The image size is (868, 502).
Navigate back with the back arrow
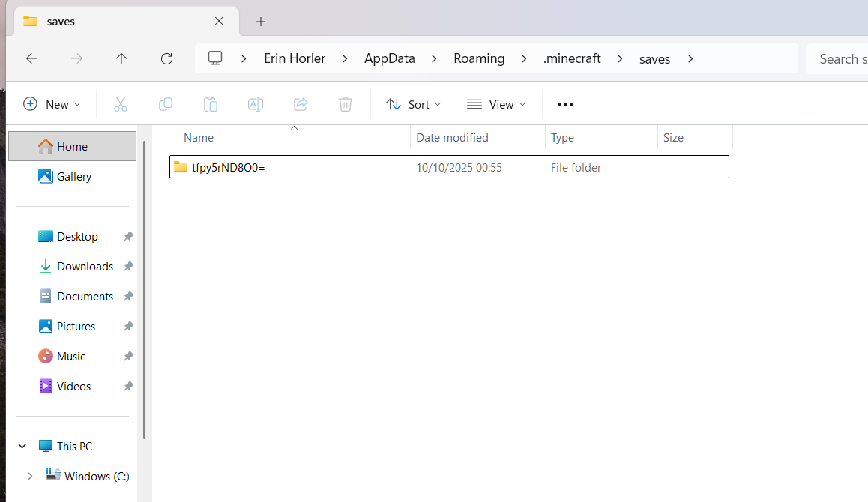(x=31, y=58)
